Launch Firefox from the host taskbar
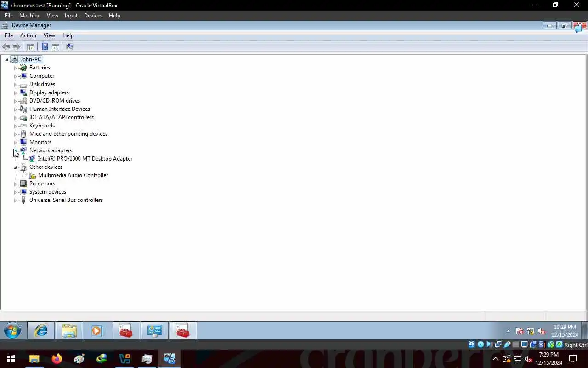Image resolution: width=588 pixels, height=368 pixels. tap(57, 359)
